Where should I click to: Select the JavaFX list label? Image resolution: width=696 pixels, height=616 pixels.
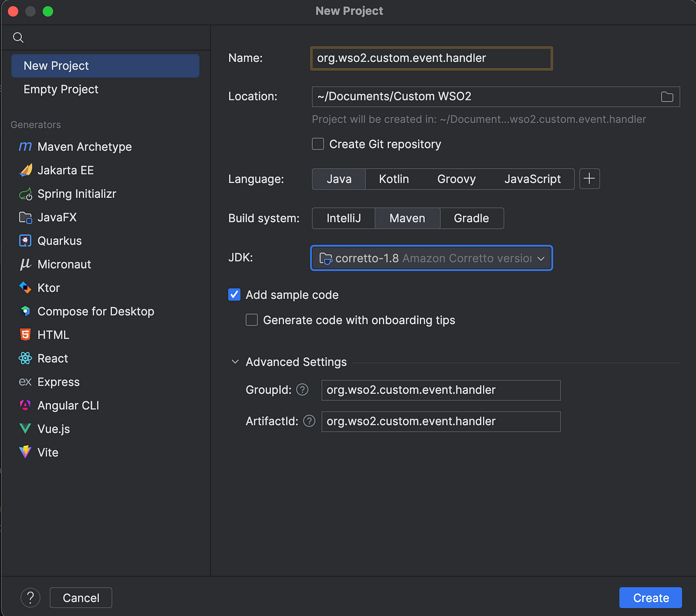(57, 217)
